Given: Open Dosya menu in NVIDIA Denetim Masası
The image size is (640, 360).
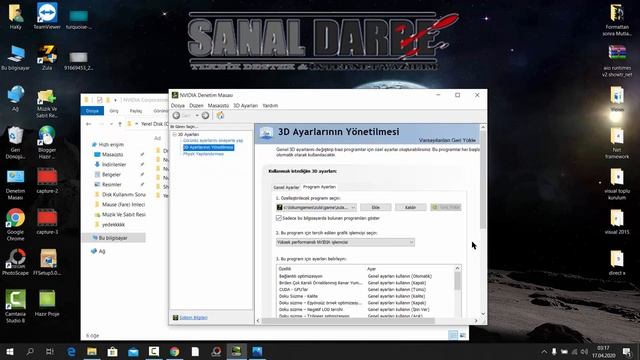Looking at the screenshot, I should coord(178,105).
